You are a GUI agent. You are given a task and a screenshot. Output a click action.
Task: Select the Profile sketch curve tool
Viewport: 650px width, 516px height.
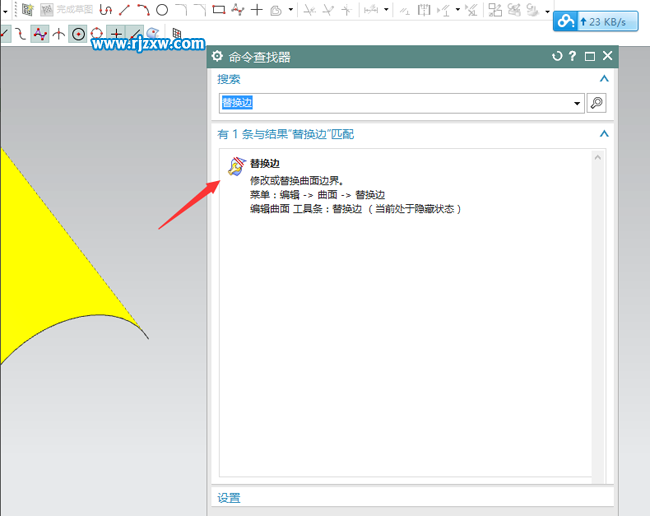tap(106, 10)
